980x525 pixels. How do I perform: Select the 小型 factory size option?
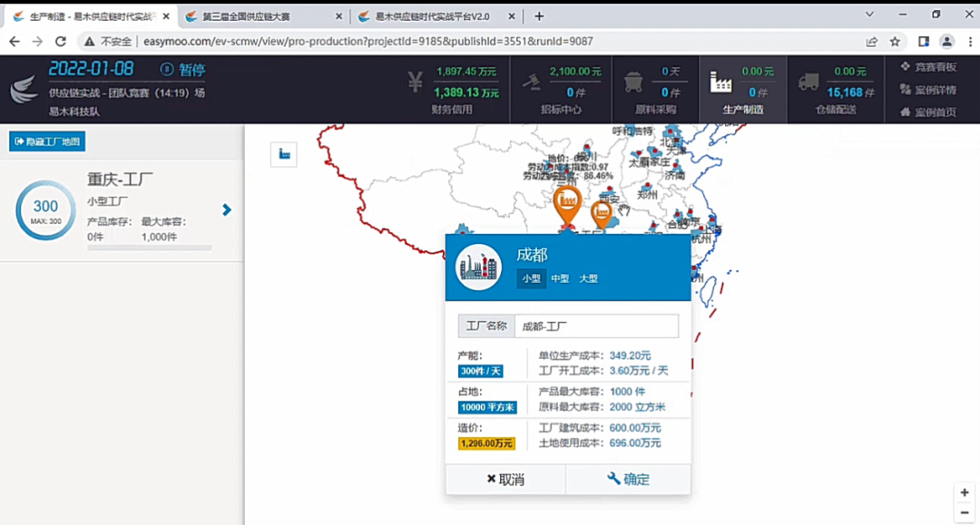pos(531,279)
